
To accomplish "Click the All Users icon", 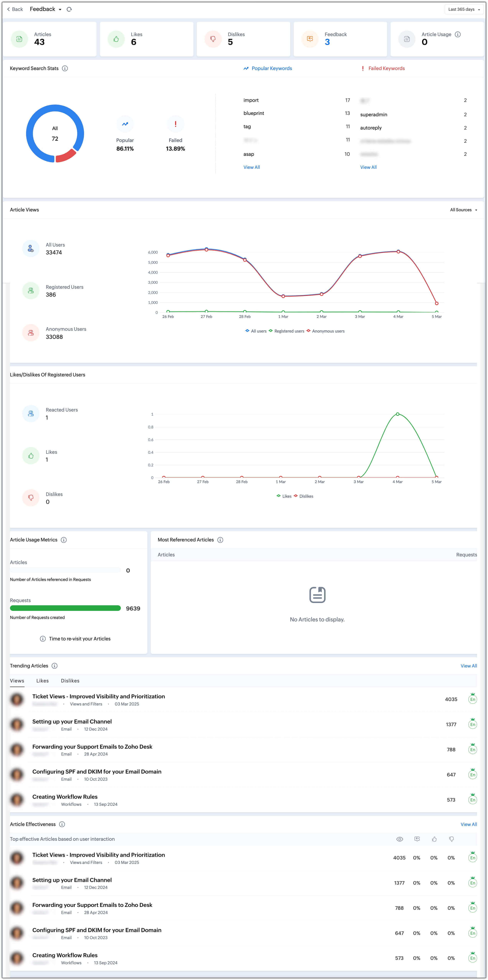I will 31,248.
